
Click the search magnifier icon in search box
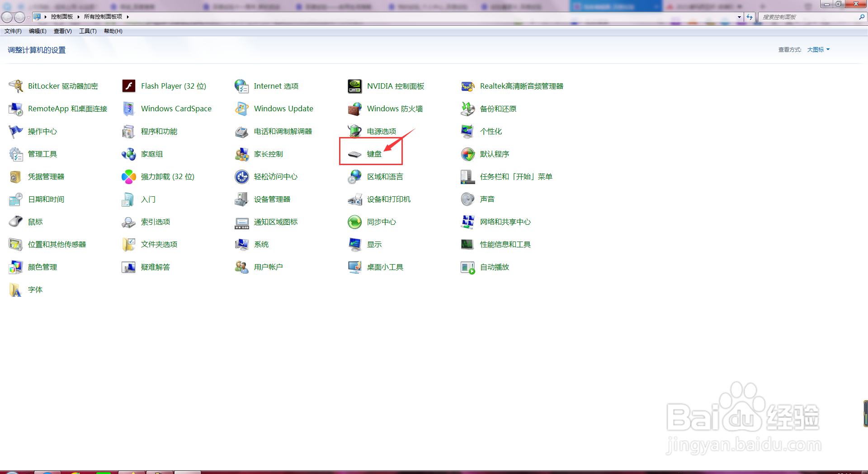click(862, 17)
